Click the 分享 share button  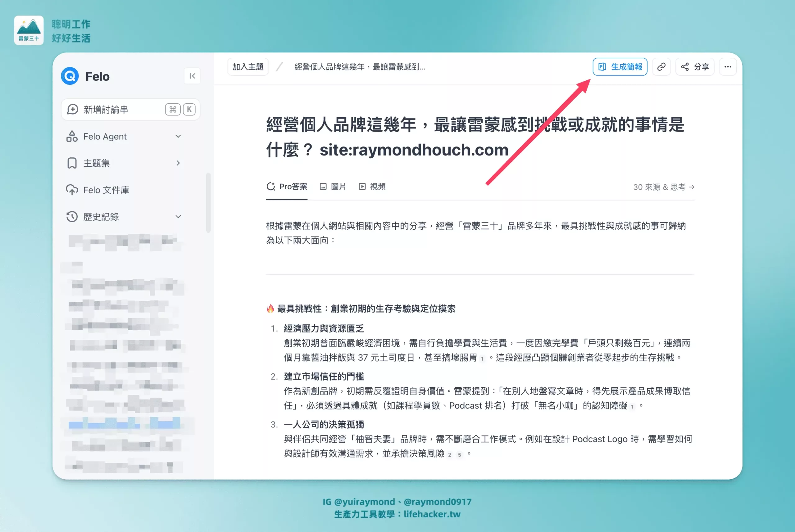coord(695,67)
